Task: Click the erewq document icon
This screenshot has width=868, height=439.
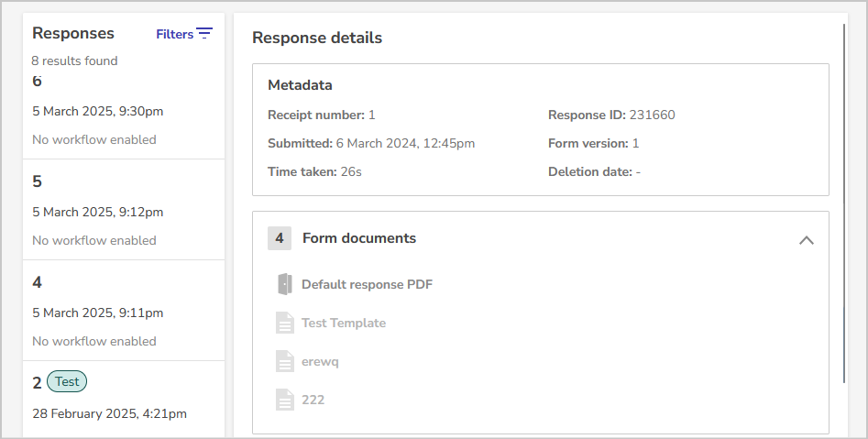Action: tap(284, 361)
